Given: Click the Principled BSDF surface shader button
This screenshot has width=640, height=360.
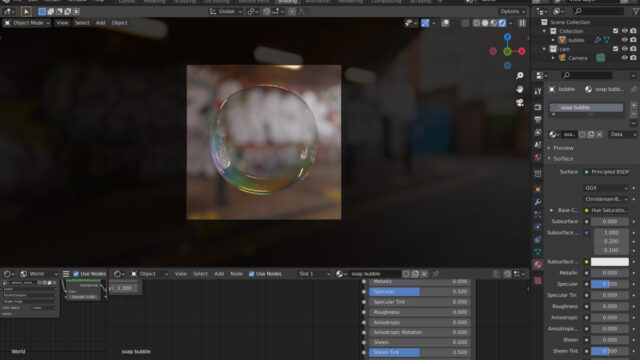Looking at the screenshot, I should (607, 172).
